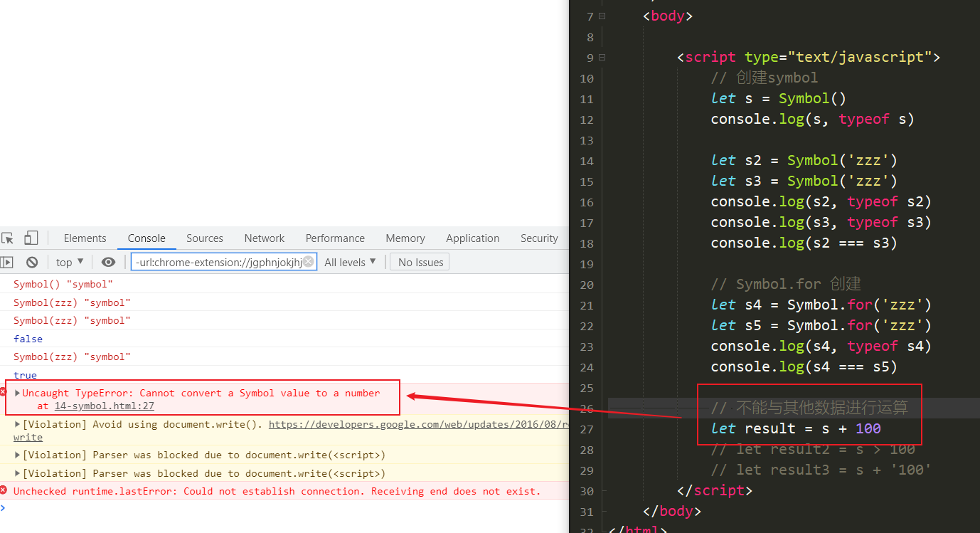Switch to the Performance tab
This screenshot has width=980, height=533.
pos(335,238)
